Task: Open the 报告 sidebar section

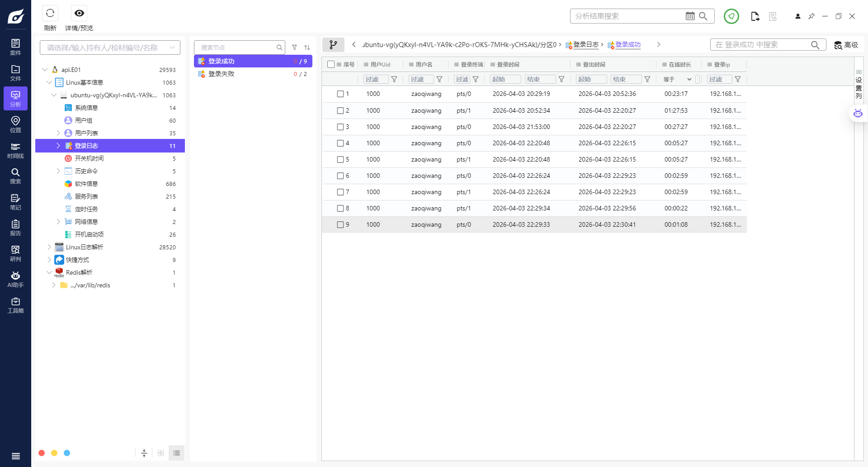Action: [15, 227]
